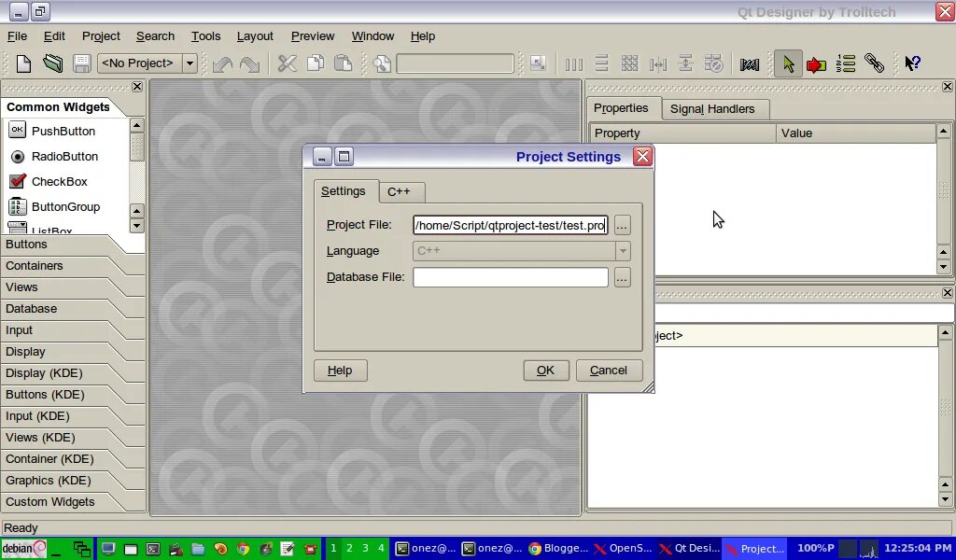Click the Copy icon in toolbar

[x=316, y=63]
